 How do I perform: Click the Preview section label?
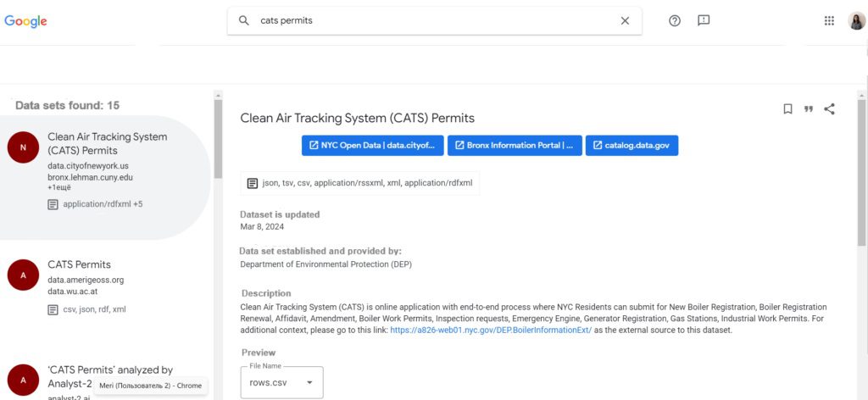click(259, 353)
